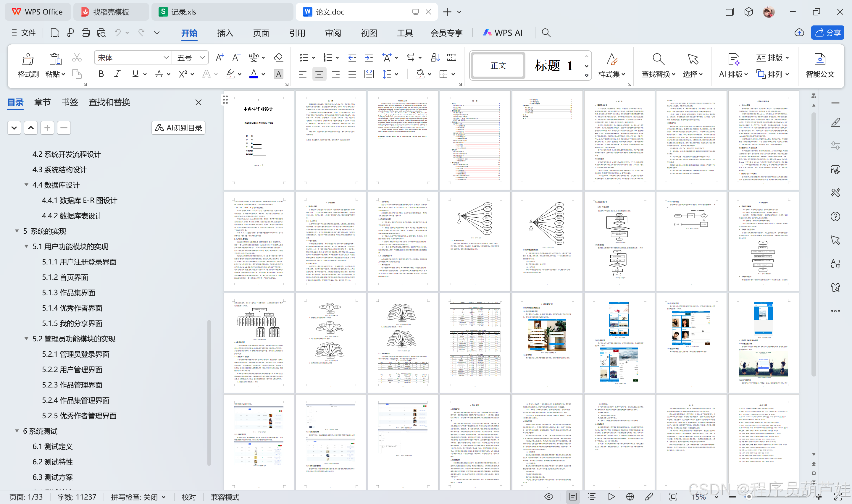Set paragraph alignment to right
Viewport: 852px width, 504px height.
click(335, 74)
